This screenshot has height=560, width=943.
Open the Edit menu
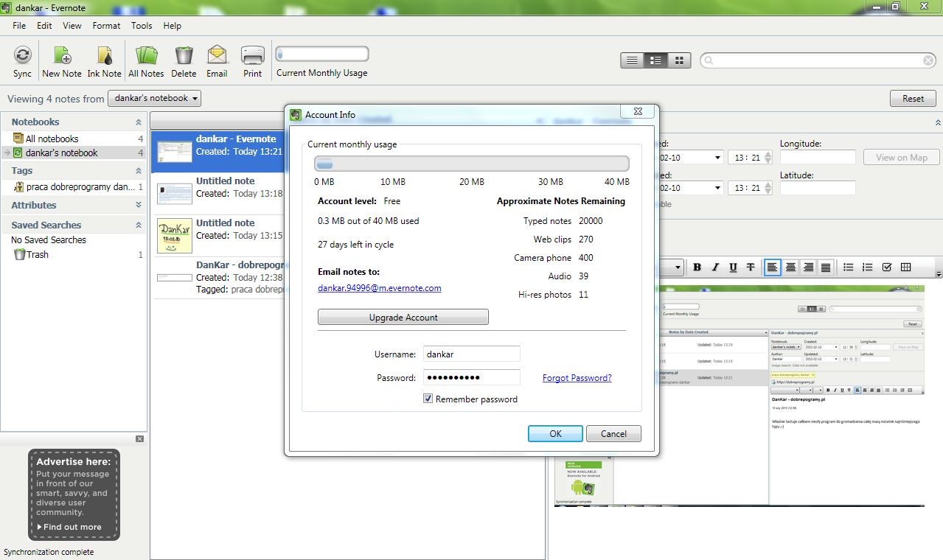click(x=44, y=25)
